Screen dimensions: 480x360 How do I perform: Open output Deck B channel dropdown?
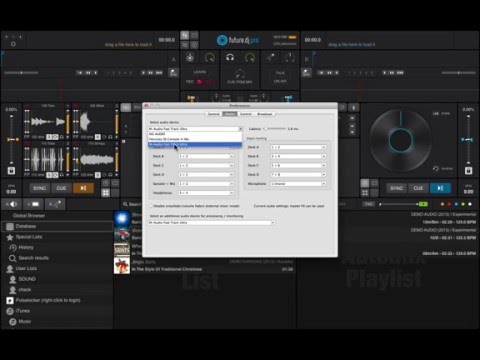point(206,156)
